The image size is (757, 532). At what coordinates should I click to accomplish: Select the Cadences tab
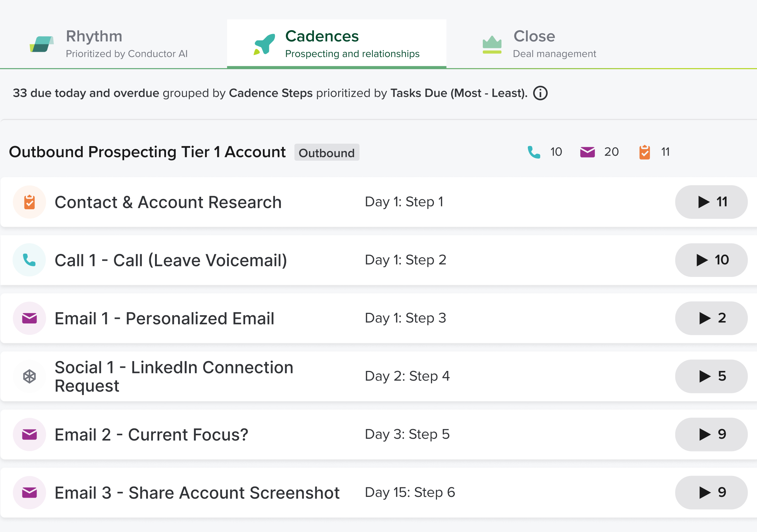pos(337,44)
